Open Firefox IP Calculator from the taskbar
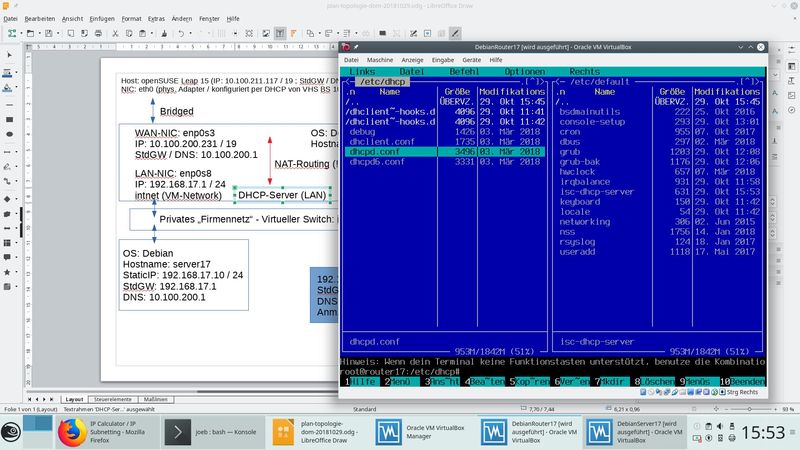This screenshot has height=450, width=800. (106, 432)
